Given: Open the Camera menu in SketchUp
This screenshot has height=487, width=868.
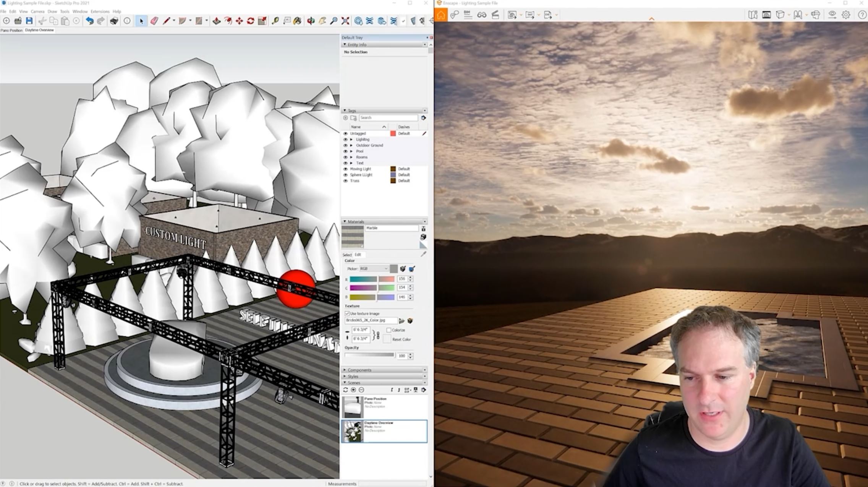Looking at the screenshot, I should pos(37,11).
